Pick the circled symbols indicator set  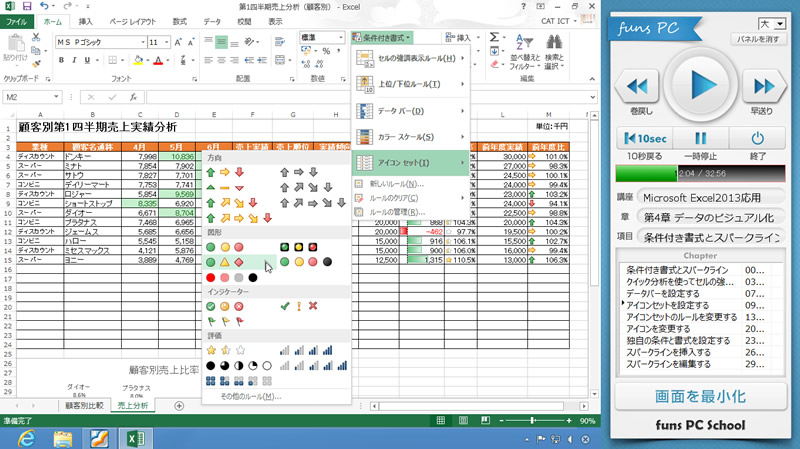click(224, 306)
